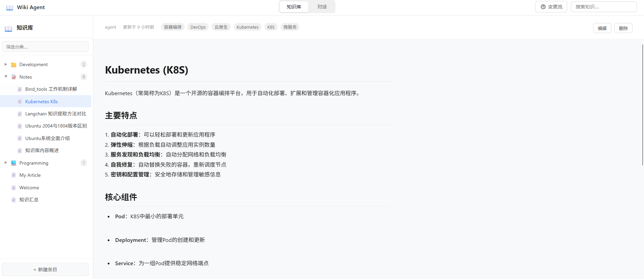Image resolution: width=644 pixels, height=279 pixels.
Task: Click the 云原生 tag
Action: (221, 27)
